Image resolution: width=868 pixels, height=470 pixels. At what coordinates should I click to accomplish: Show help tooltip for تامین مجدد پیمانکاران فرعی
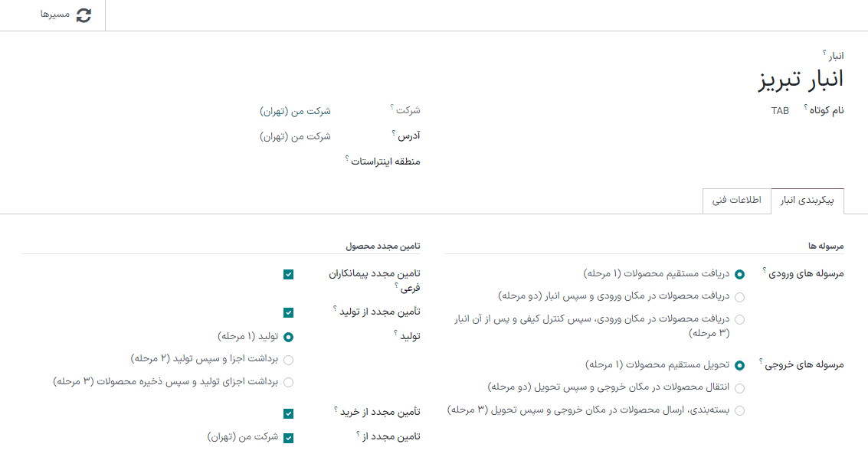click(396, 286)
